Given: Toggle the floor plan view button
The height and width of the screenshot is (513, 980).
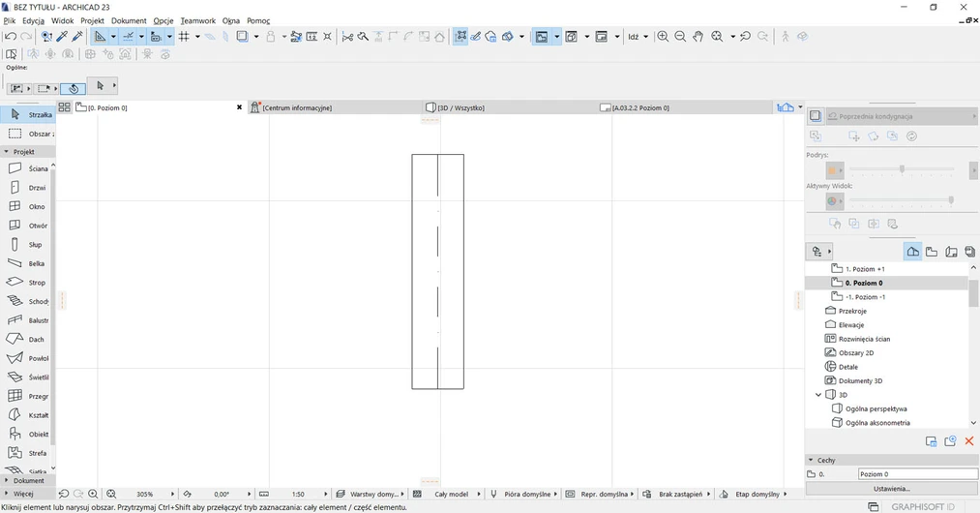Looking at the screenshot, I should [541, 36].
